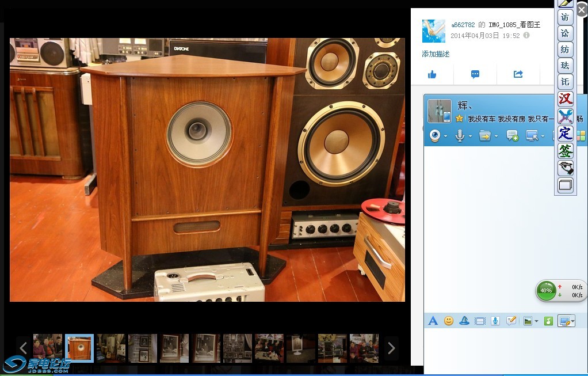588x376 pixels.
Task: Open the screenshot tool dropdown arrow
Action: point(572,321)
